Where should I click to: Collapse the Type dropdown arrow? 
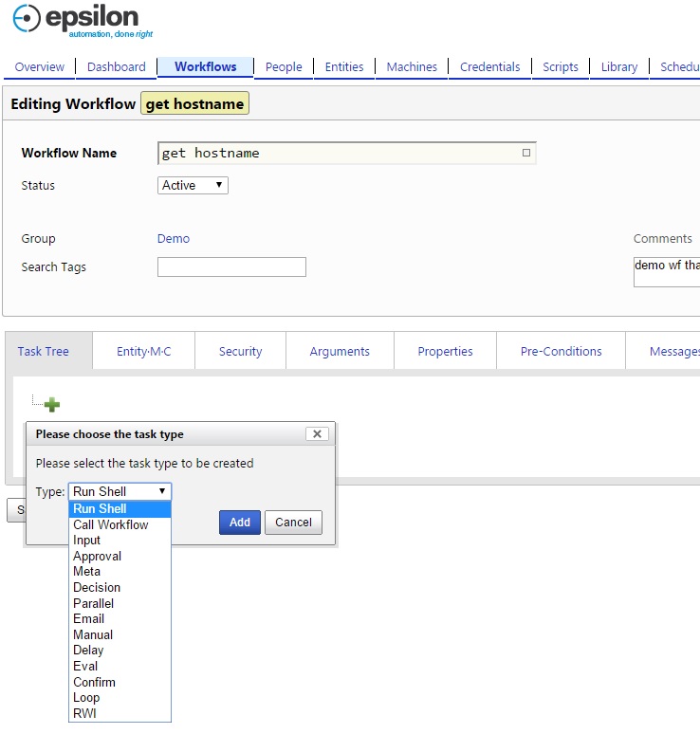click(162, 491)
